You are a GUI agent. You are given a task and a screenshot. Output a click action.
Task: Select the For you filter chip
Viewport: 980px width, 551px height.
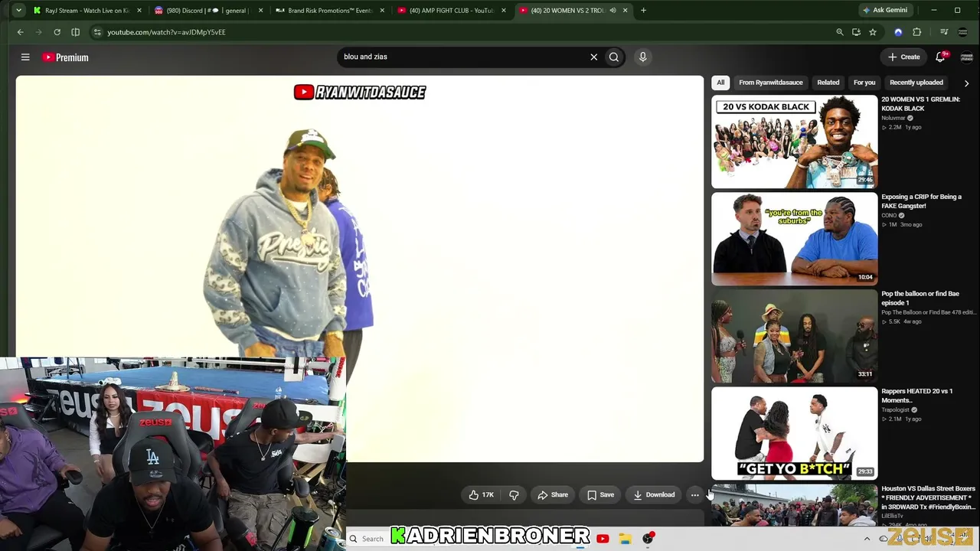(x=864, y=83)
